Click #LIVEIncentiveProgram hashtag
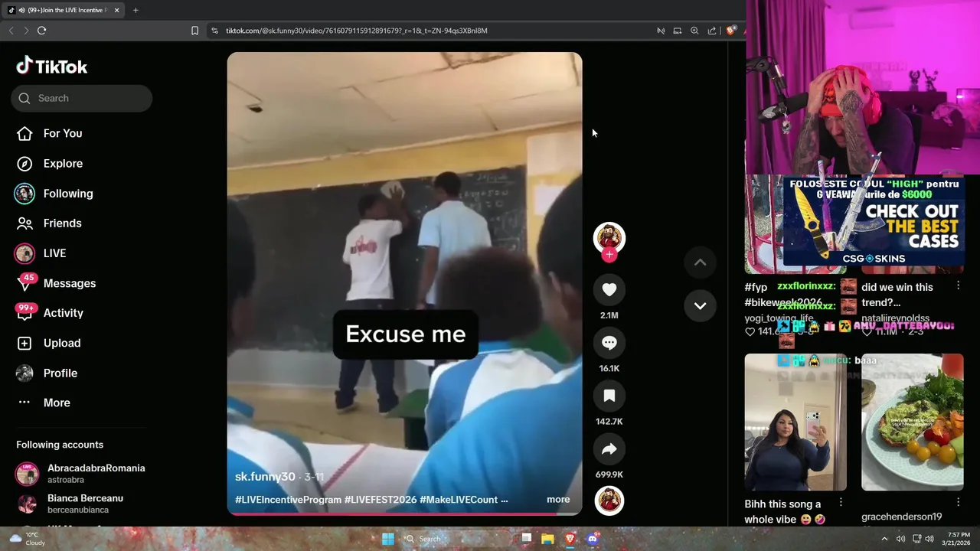980x551 pixels. 288,500
